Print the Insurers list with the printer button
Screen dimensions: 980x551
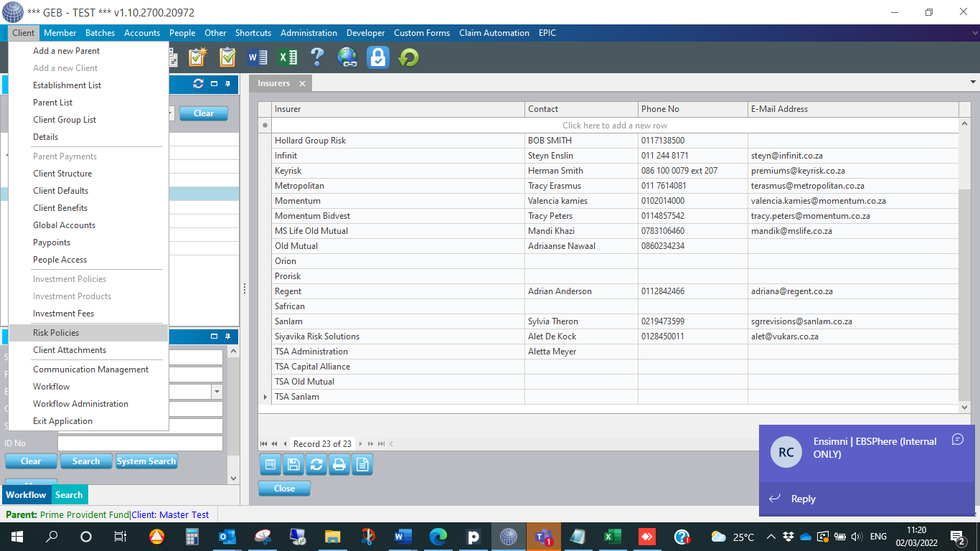pyautogui.click(x=339, y=465)
